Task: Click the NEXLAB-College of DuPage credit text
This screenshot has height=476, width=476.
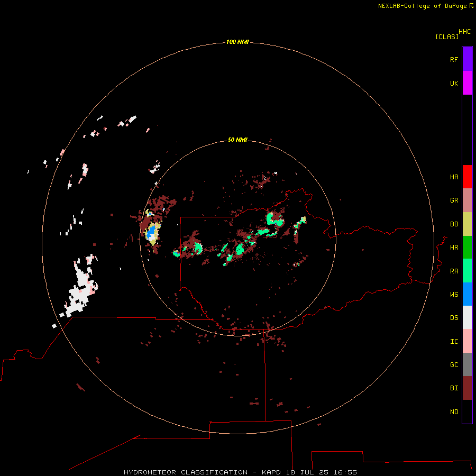Action: [422, 6]
